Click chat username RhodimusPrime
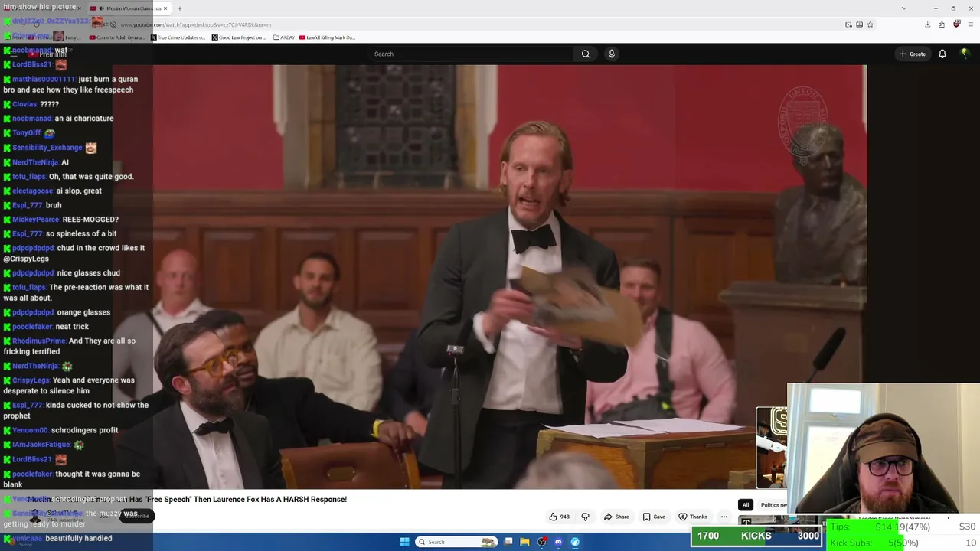This screenshot has height=551, width=980. (x=38, y=341)
